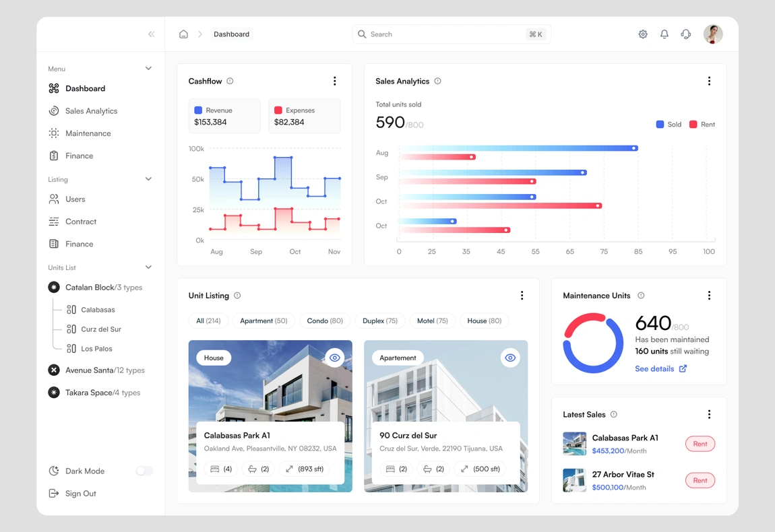The height and width of the screenshot is (532, 775).
Task: Click the Rent button for Calabasas Park A1
Action: 700,444
